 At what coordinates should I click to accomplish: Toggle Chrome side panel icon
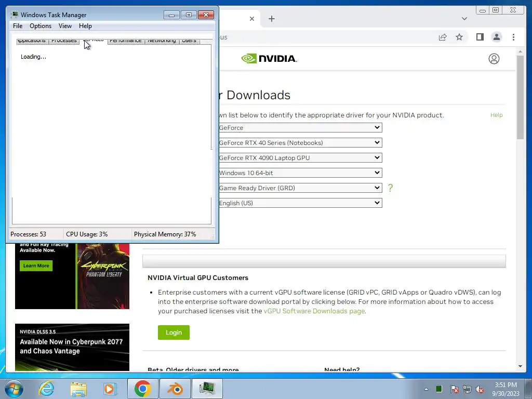[480, 37]
